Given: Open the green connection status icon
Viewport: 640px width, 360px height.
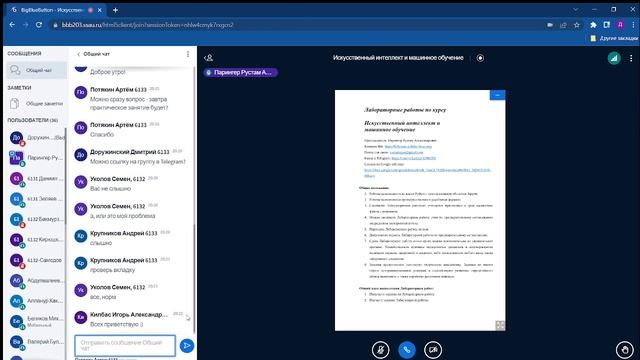Looking at the screenshot, I should [x=613, y=58].
